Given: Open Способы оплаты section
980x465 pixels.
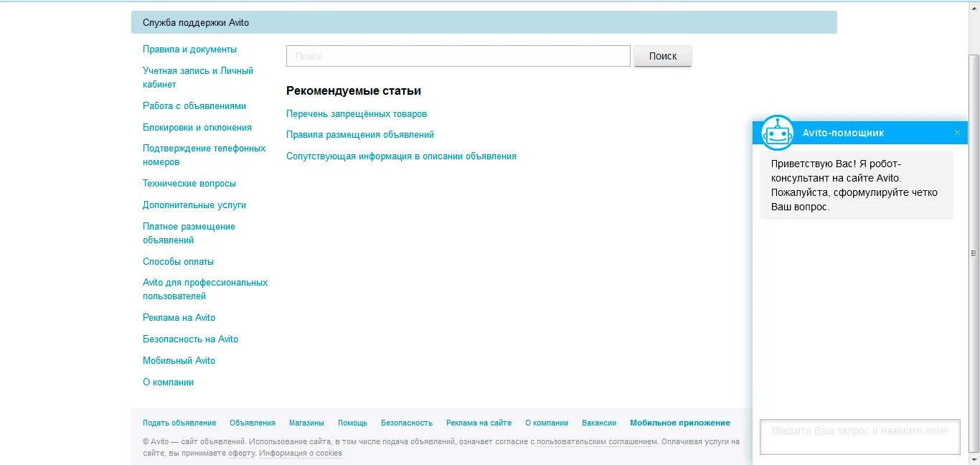Looking at the screenshot, I should [178, 262].
